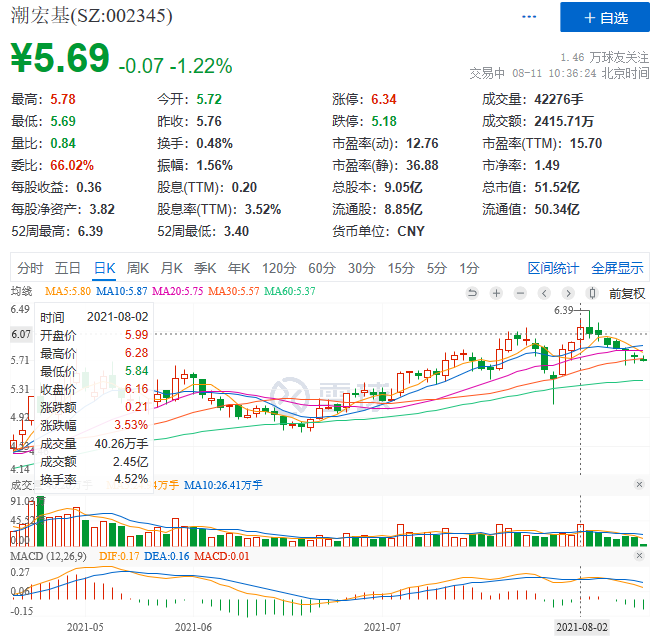The image size is (654, 640).
Task: Switch to 30分 chart tab
Action: coord(362,268)
